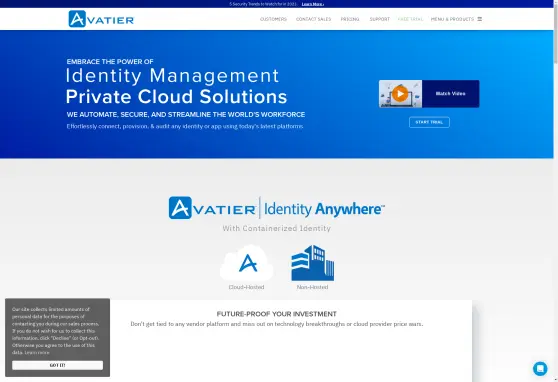Click the With Containerized Identity subtitle
This screenshot has height=382, width=558.
(277, 228)
